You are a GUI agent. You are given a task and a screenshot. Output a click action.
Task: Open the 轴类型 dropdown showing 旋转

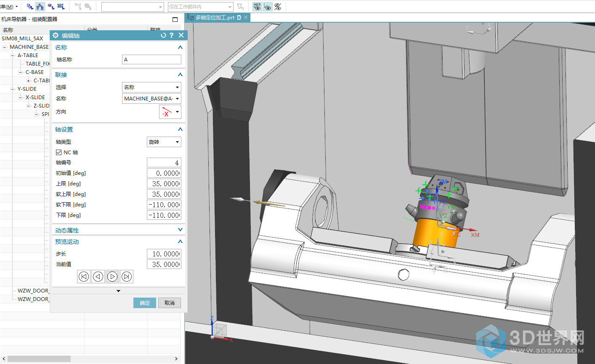click(x=164, y=142)
